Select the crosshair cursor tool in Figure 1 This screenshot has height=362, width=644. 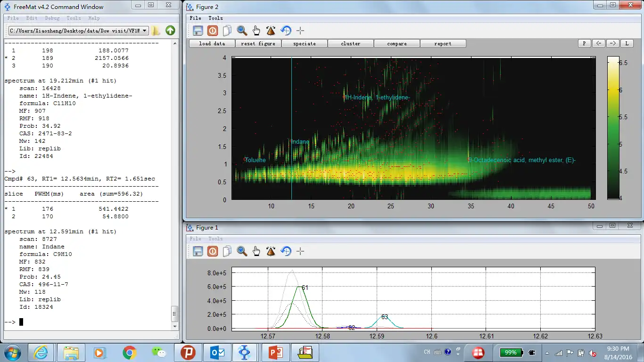300,251
